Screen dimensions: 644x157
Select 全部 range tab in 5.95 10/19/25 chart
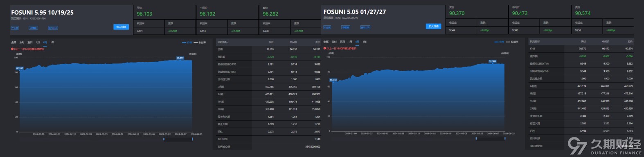click(x=14, y=43)
